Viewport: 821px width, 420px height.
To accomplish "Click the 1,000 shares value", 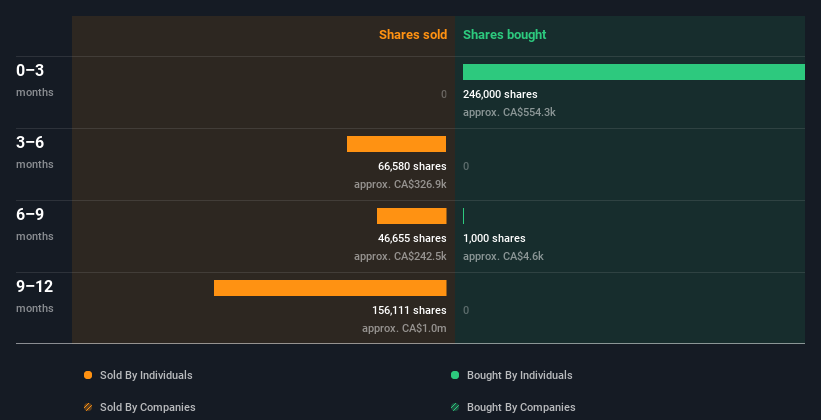I will (x=494, y=238).
